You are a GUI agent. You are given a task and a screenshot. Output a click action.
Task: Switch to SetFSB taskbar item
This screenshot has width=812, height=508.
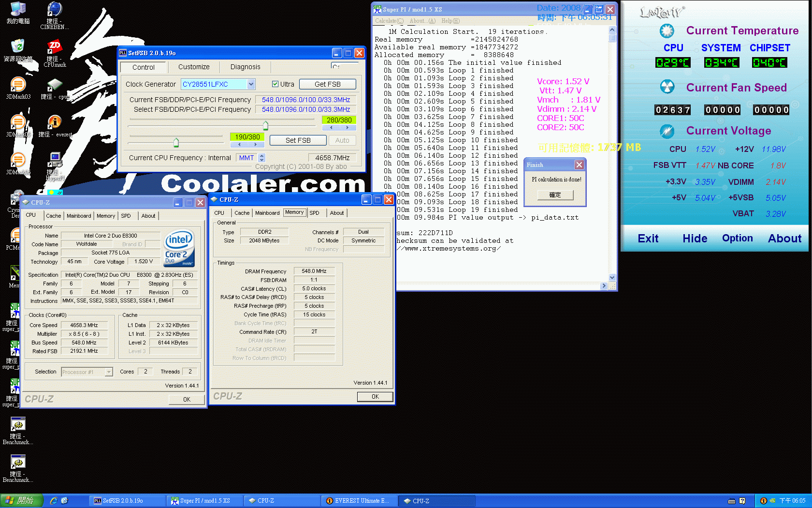coord(128,501)
